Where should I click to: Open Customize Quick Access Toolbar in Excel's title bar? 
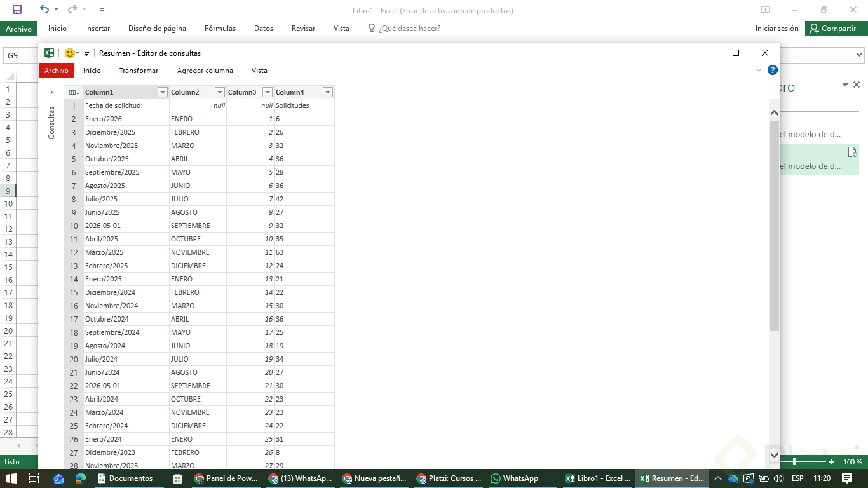click(x=102, y=10)
